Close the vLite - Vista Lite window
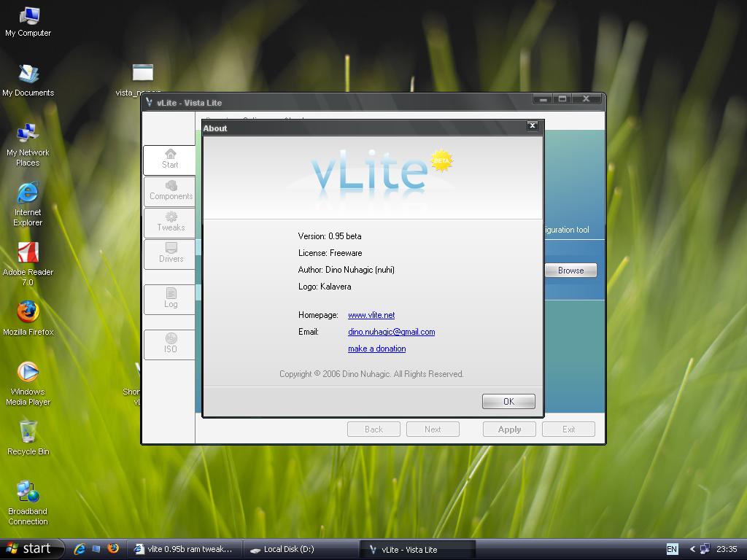 pos(587,98)
